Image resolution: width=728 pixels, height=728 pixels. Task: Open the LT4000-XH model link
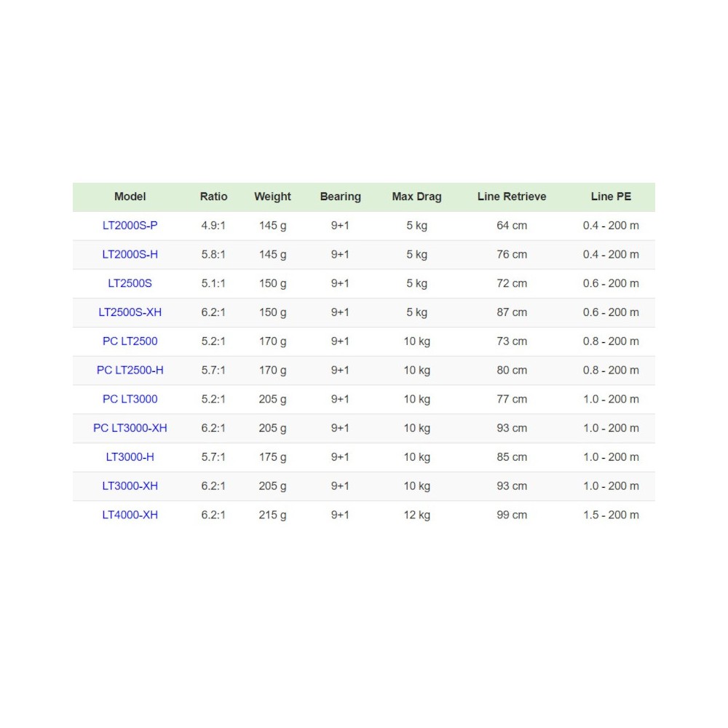coord(130,515)
